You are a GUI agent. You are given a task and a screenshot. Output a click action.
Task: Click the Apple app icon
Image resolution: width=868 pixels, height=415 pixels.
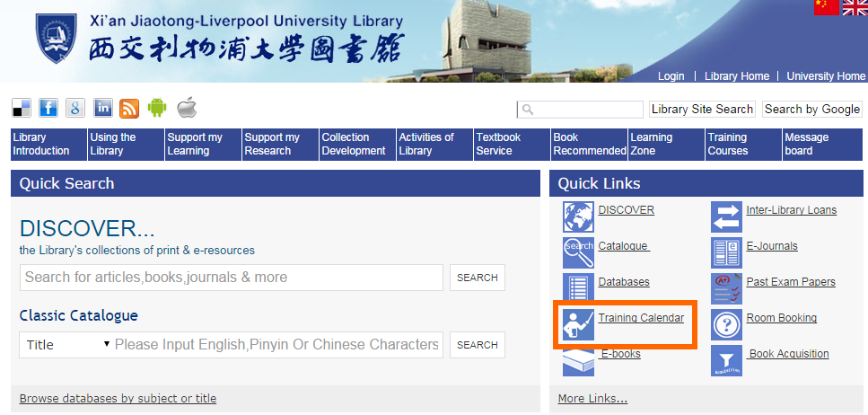[187, 108]
